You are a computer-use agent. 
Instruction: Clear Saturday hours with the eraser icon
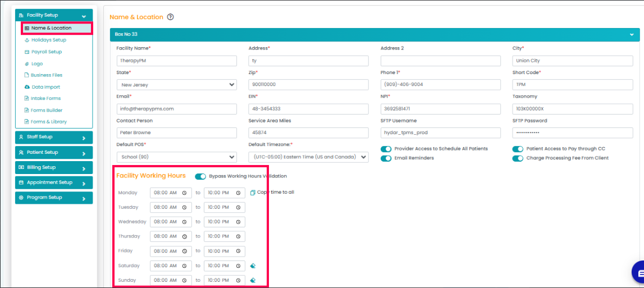coord(253,266)
